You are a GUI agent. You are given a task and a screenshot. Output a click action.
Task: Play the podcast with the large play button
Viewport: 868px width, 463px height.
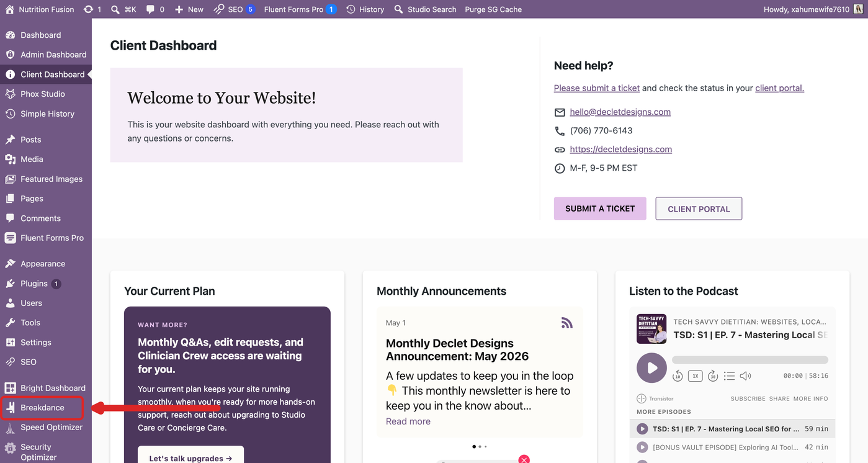point(651,368)
